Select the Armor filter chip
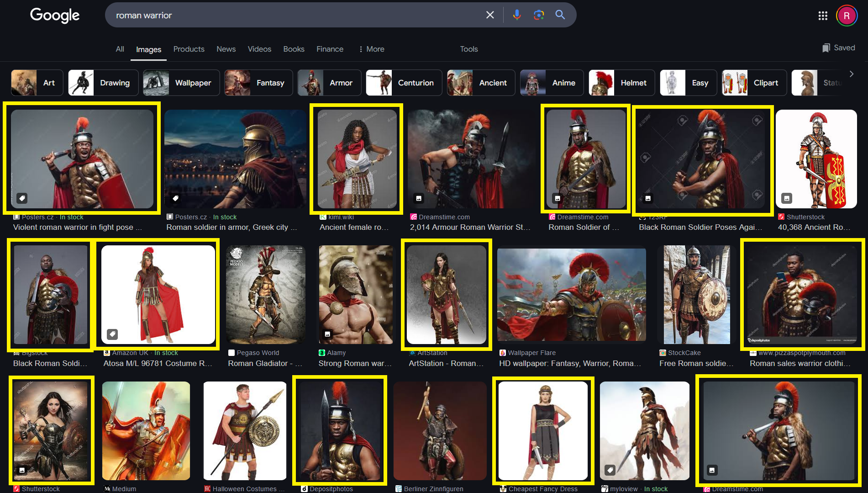 [x=329, y=83]
